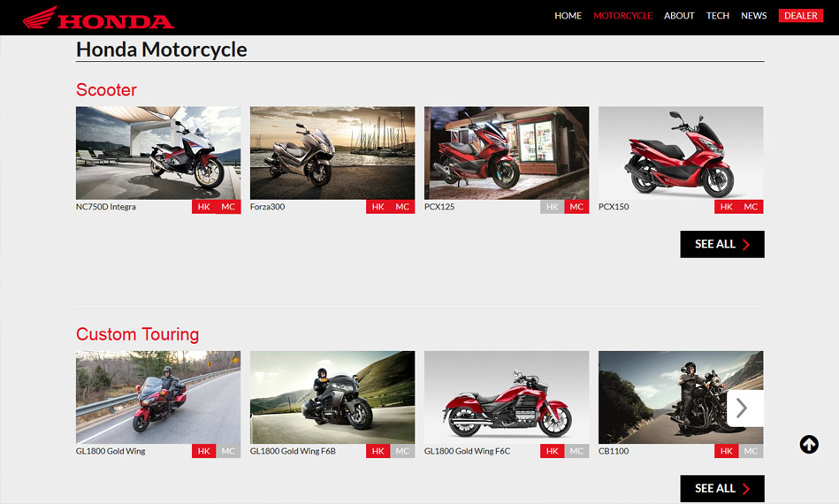This screenshot has height=504, width=839.
Task: Open the NEWS section
Action: [753, 16]
